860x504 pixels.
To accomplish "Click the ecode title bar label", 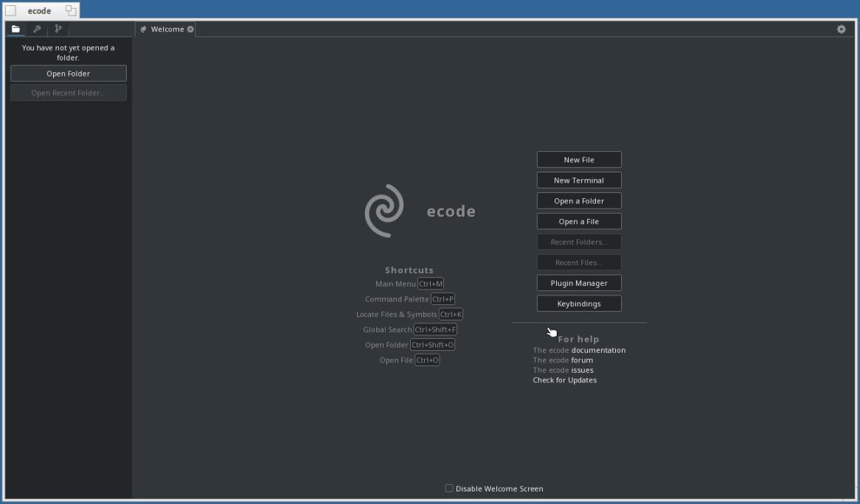I will 40,11.
